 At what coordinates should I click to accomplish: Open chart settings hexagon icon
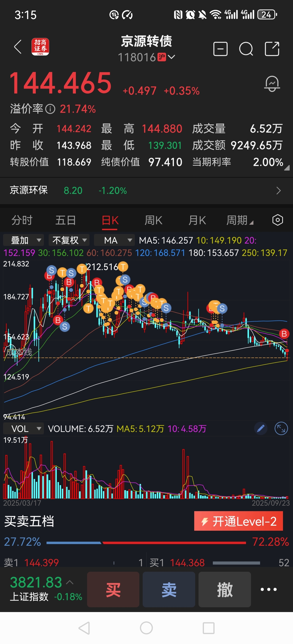pyautogui.click(x=277, y=220)
